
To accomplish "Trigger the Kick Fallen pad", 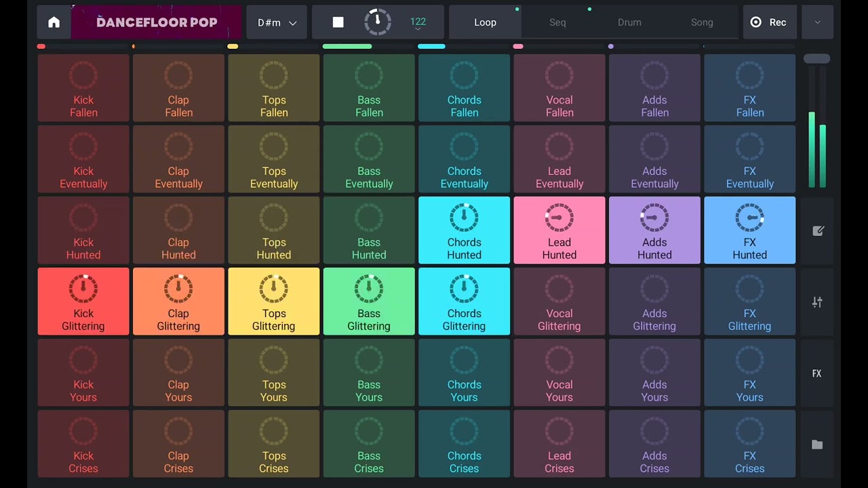I will [x=83, y=88].
